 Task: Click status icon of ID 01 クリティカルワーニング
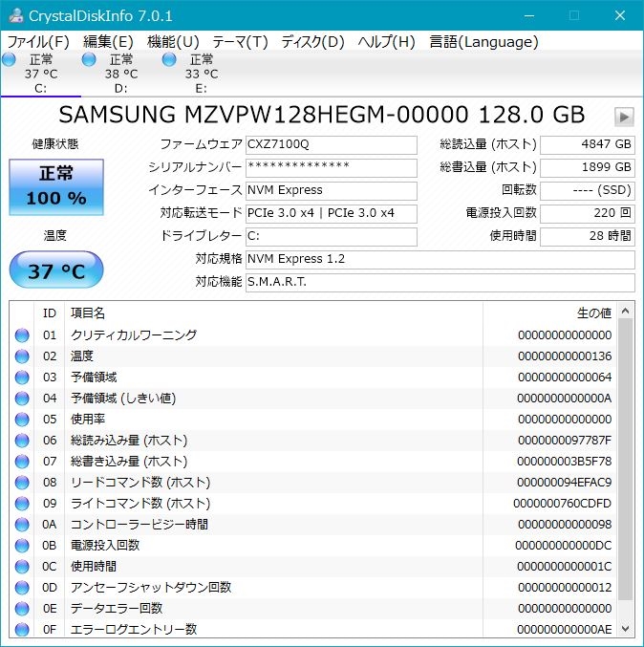(22, 335)
